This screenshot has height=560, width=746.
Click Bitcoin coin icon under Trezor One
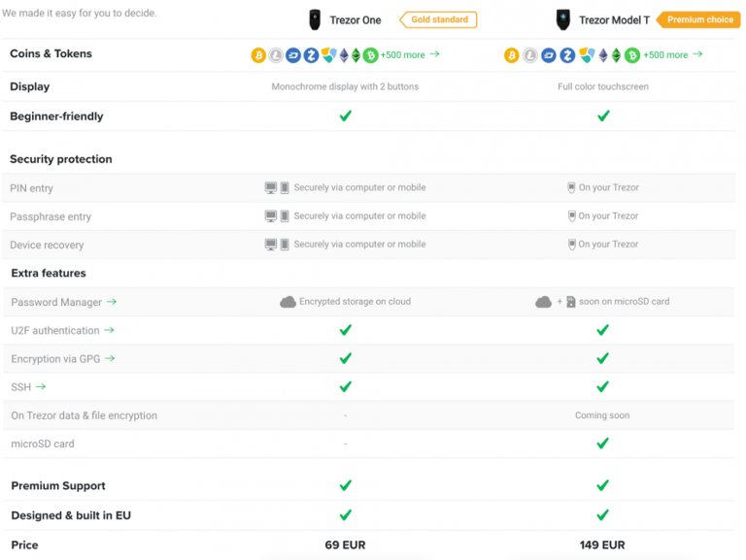pyautogui.click(x=258, y=55)
